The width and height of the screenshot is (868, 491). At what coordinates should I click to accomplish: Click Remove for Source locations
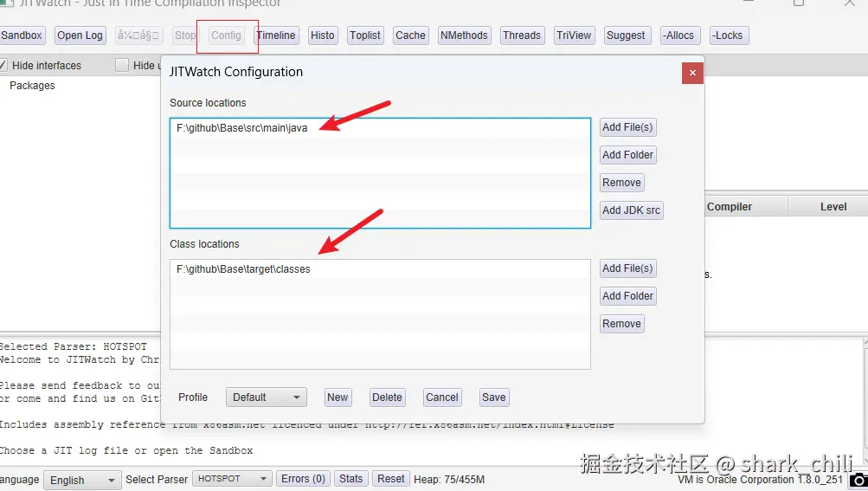point(622,183)
